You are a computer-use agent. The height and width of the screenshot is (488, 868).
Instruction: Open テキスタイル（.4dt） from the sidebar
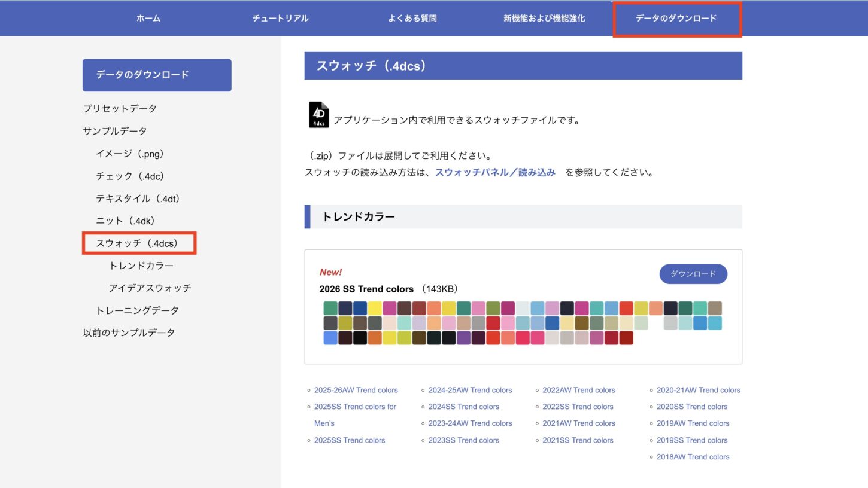[138, 199]
